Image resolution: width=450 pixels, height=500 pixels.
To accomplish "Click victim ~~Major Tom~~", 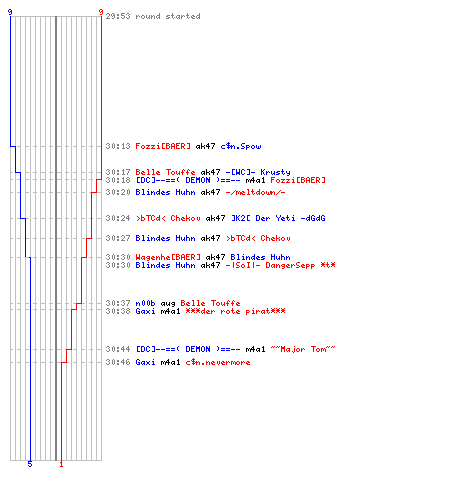I will coord(303,349).
